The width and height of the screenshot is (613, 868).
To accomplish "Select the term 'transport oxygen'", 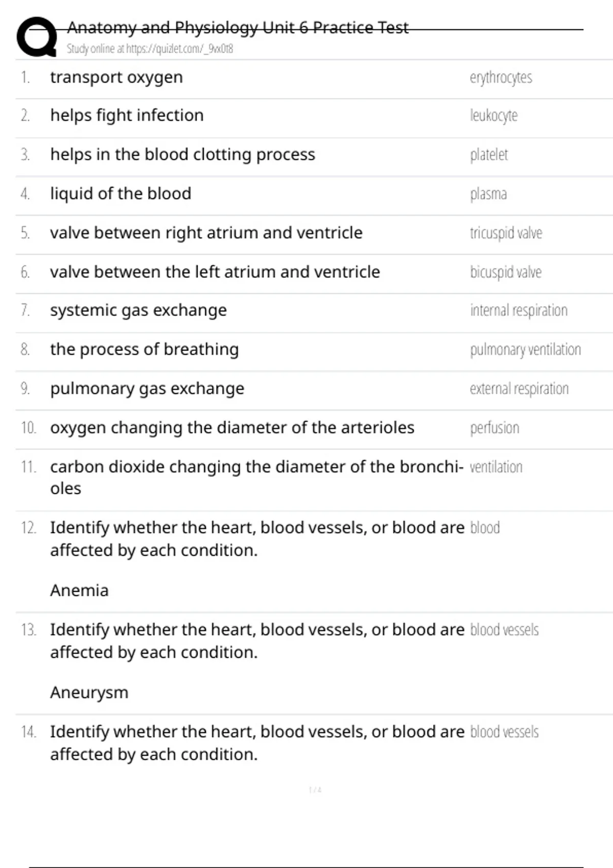I will coord(116,77).
